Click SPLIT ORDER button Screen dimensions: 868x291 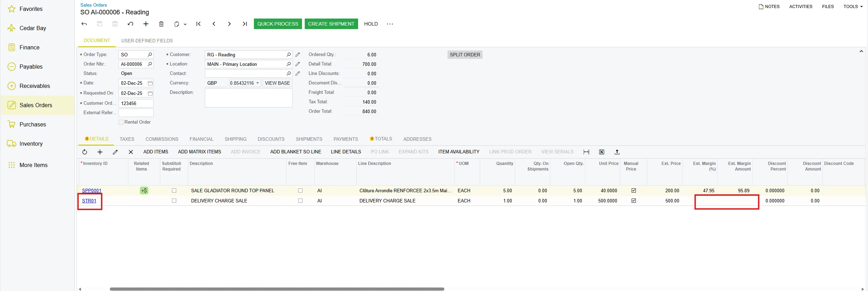coord(465,55)
